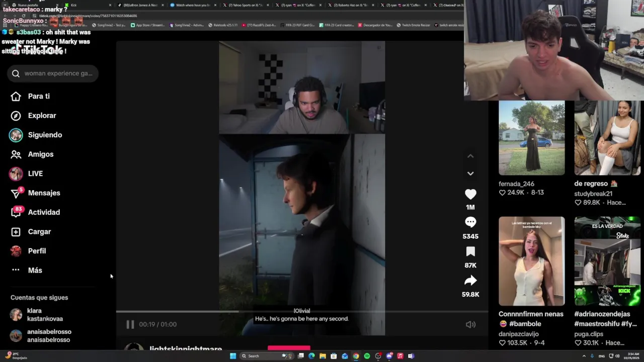
Task: Open Microsoft Teams from taskbar
Action: (411, 356)
